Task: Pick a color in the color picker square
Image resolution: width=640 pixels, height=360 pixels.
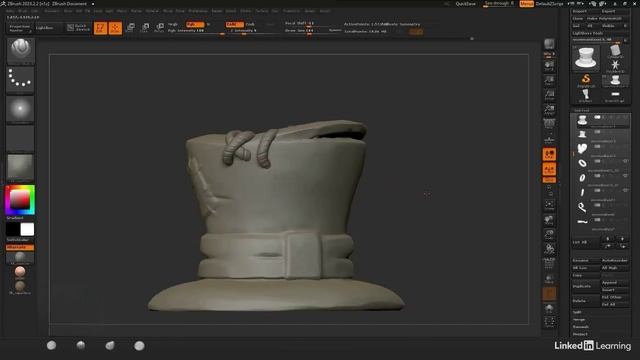Action: [20, 199]
